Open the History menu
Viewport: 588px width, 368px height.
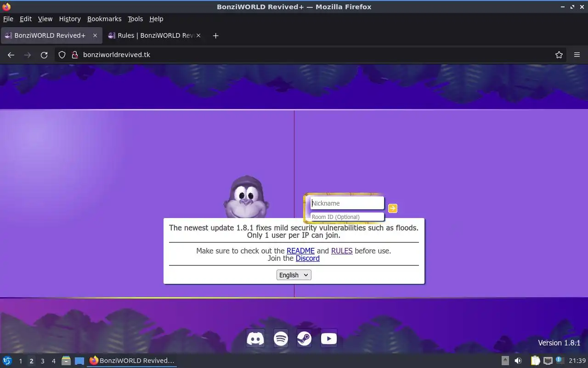[x=70, y=19]
